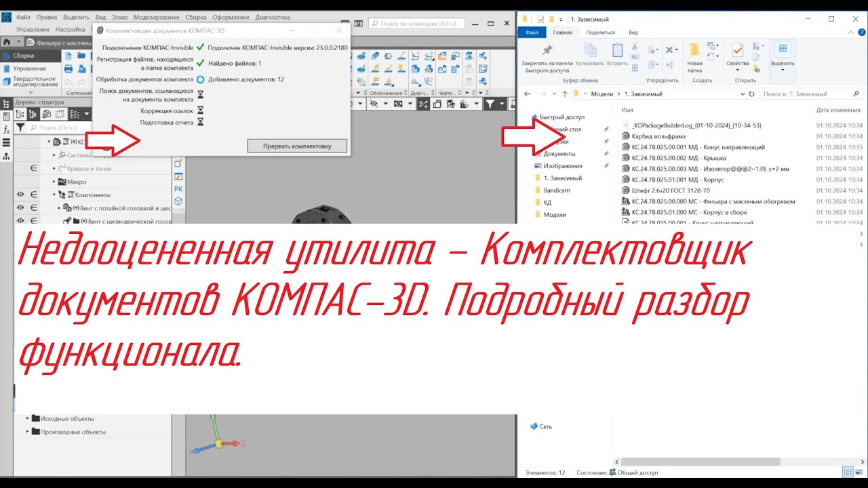Select Bandicam folder in Explorer navigation
Screen dimensions: 868x488
coord(557,190)
